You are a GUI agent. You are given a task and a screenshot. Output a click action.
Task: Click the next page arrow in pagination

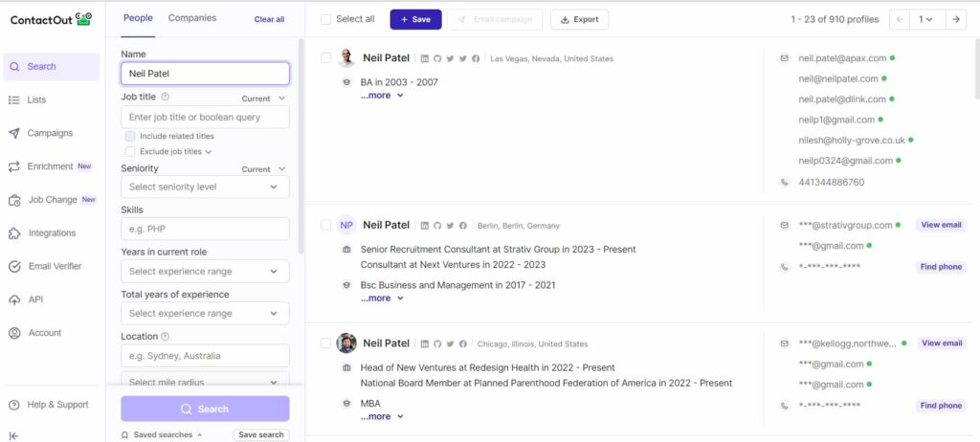point(954,19)
